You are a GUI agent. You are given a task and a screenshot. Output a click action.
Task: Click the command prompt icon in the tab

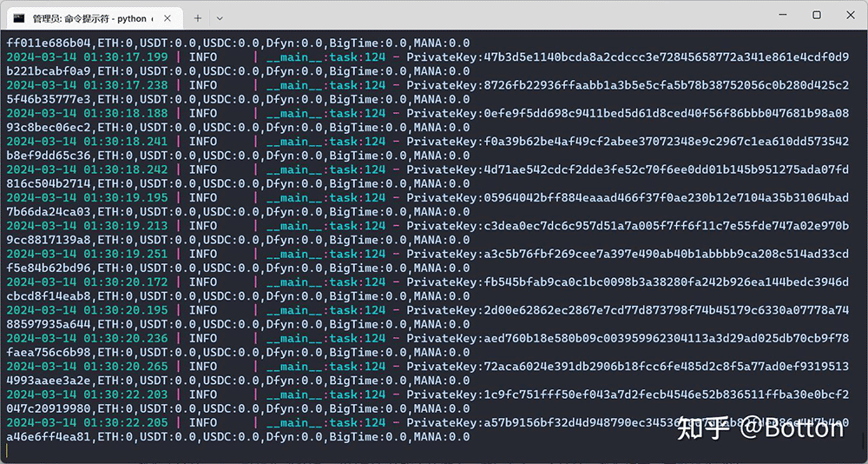coord(18,17)
